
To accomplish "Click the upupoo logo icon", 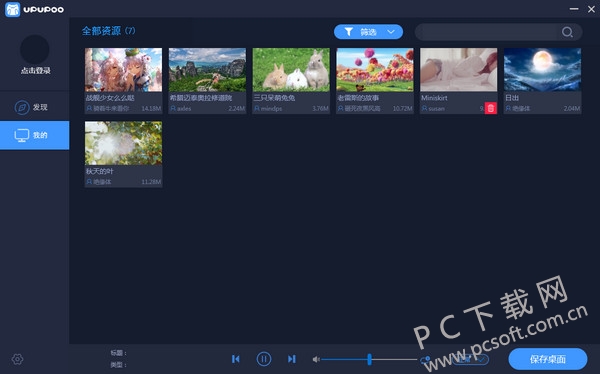I will (x=12, y=9).
